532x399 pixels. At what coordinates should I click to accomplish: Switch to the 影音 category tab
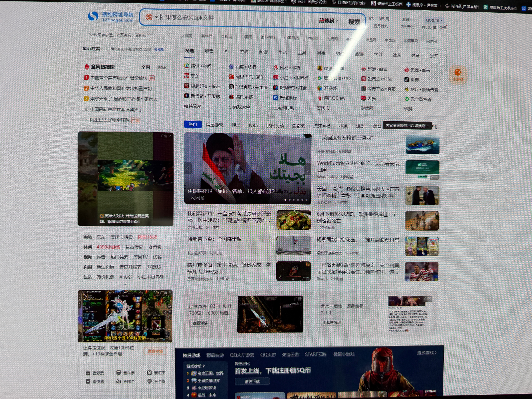coord(209,51)
